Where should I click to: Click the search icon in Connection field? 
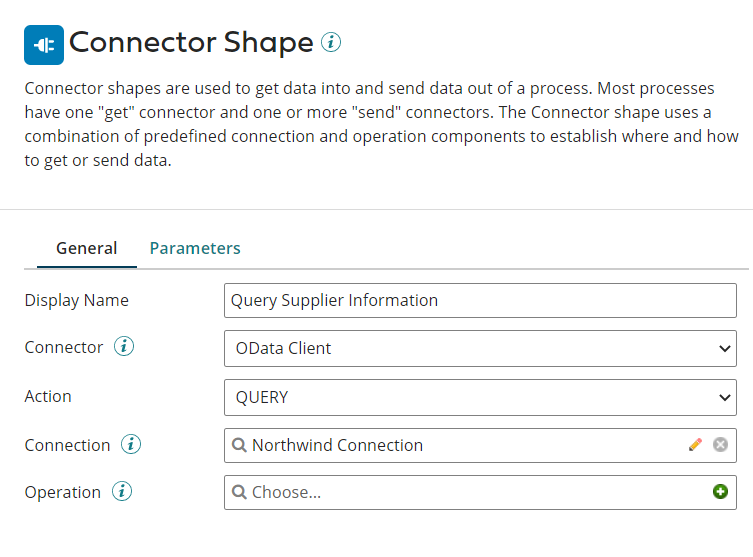coord(240,445)
